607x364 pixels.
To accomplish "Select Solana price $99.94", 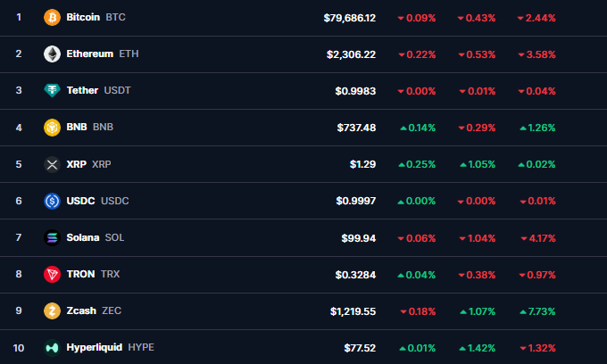I will tap(359, 238).
